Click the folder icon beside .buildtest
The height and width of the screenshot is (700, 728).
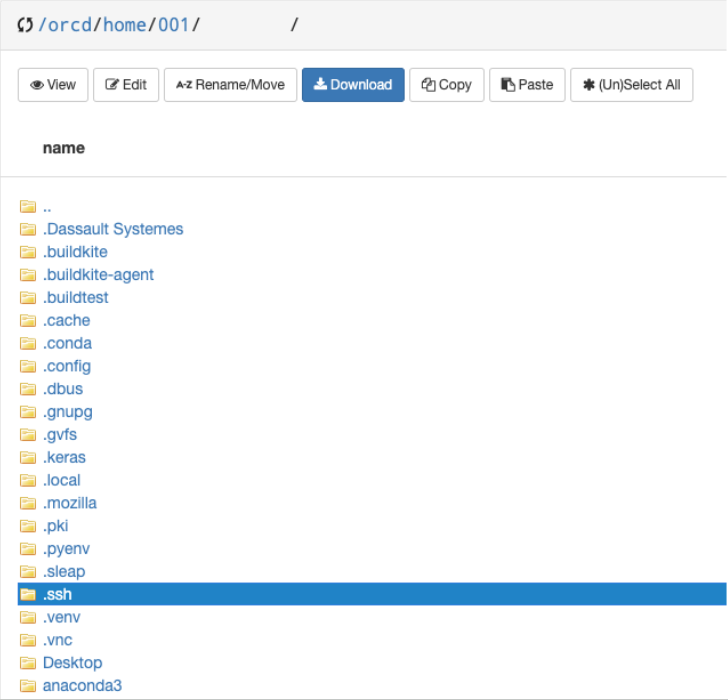point(28,298)
